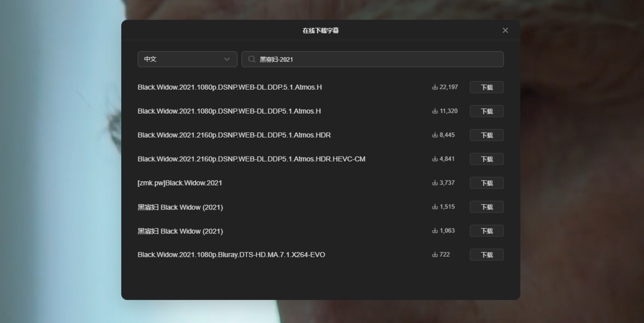
Task: Click the search field containing 黑寡妇-2021
Action: click(x=373, y=59)
